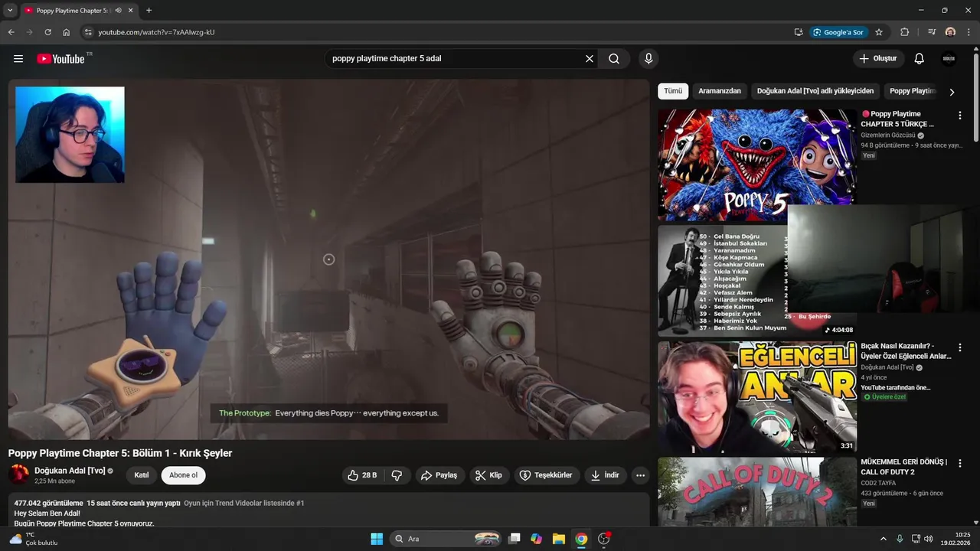This screenshot has height=551, width=980.
Task: Open the Eğlenceli Anlar thumbnail
Action: (757, 397)
